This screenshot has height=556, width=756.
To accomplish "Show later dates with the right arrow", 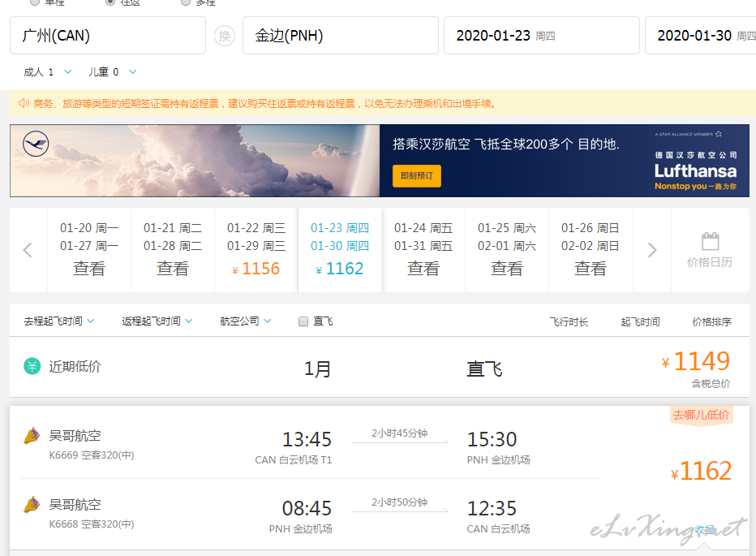I will pyautogui.click(x=652, y=250).
